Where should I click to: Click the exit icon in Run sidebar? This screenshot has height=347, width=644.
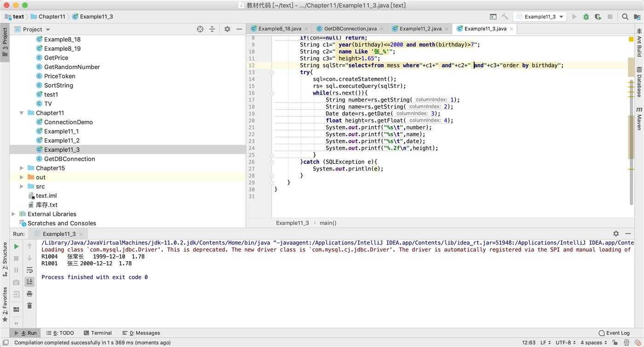coord(16,294)
